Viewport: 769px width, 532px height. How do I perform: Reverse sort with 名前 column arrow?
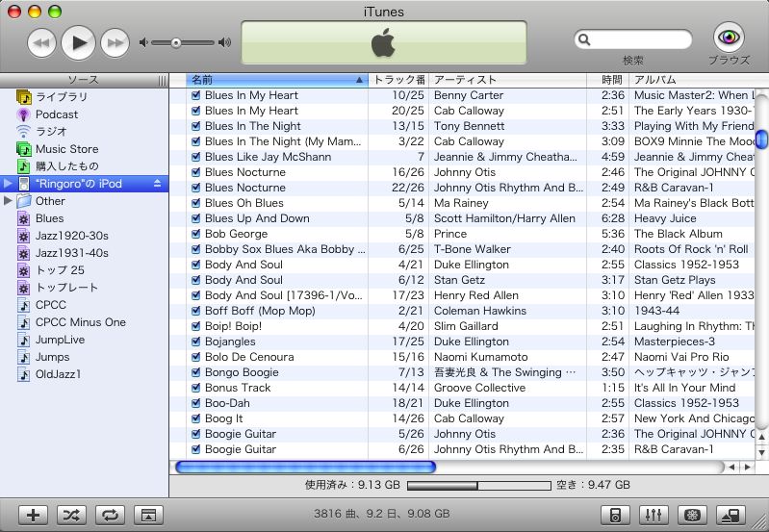coord(360,80)
